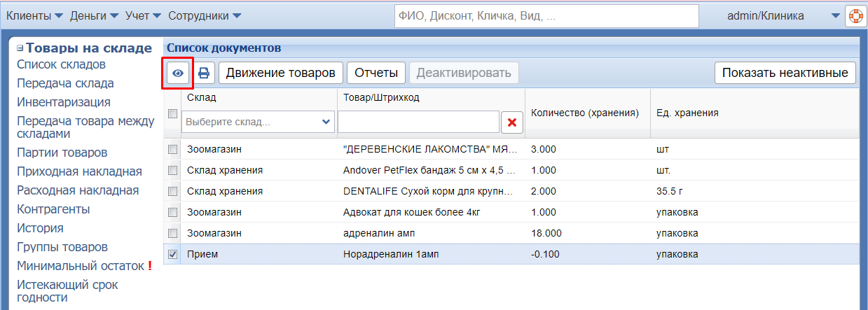The image size is (868, 310).
Task: Click the Движение товаров button
Action: point(280,73)
